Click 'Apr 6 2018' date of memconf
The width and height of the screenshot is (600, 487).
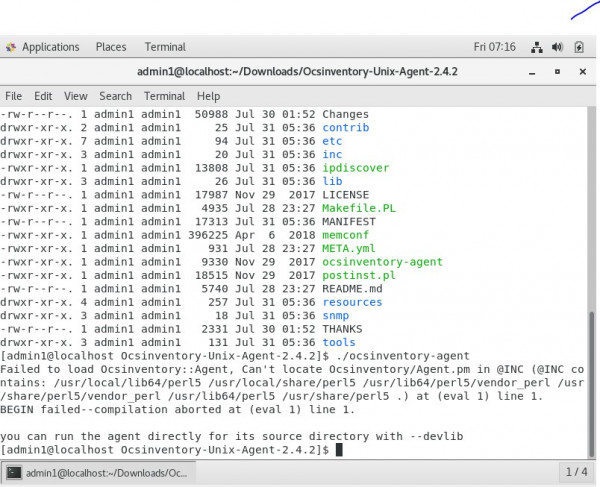click(x=275, y=235)
